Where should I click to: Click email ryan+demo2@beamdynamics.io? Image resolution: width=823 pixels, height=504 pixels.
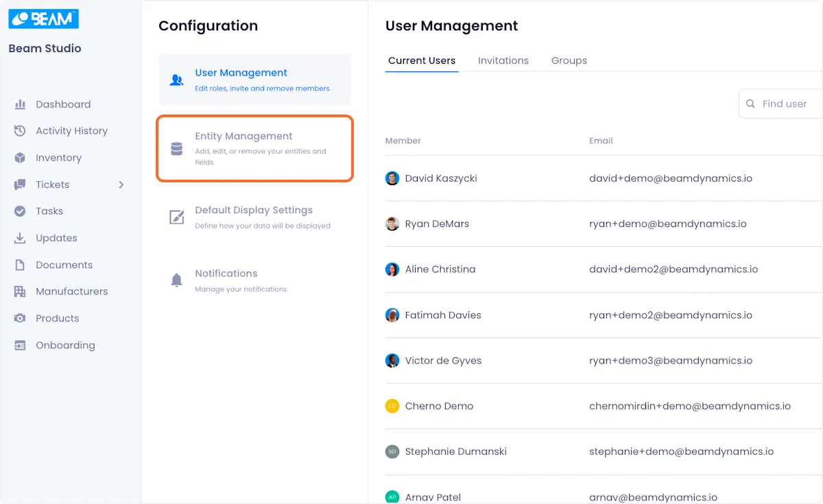[671, 315]
